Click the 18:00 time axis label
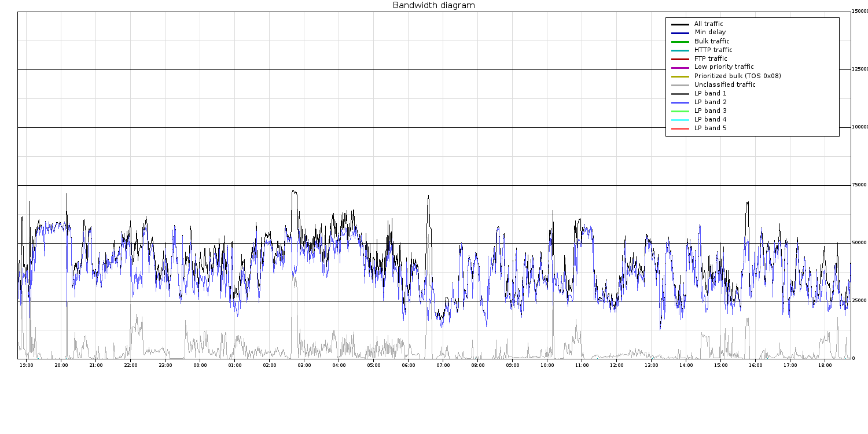The image size is (868, 434). (x=825, y=365)
